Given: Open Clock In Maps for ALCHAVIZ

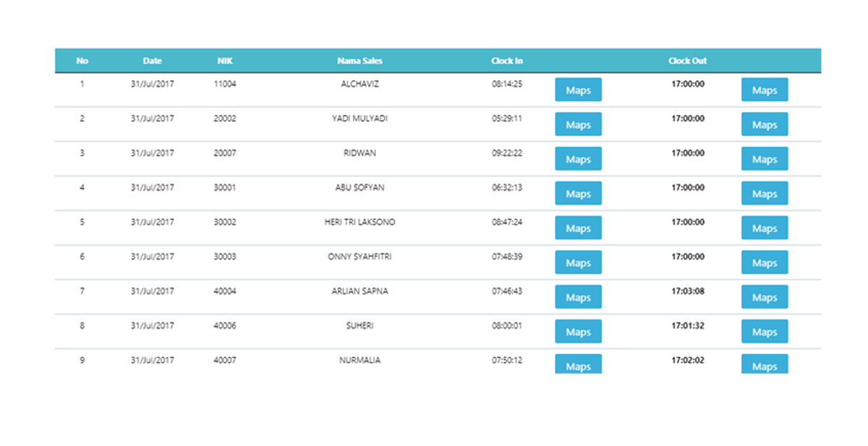Looking at the screenshot, I should [578, 90].
